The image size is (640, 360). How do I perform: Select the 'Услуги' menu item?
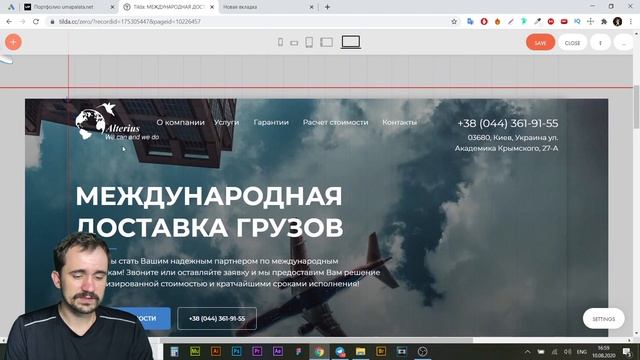(227, 122)
